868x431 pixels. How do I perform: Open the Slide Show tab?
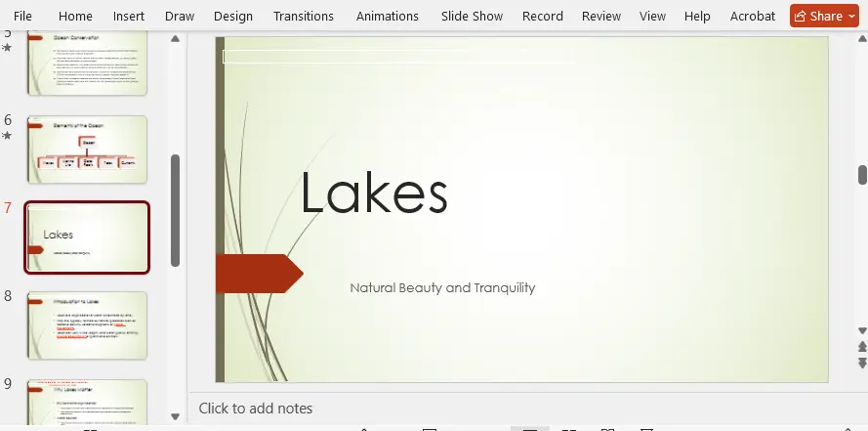tap(472, 16)
